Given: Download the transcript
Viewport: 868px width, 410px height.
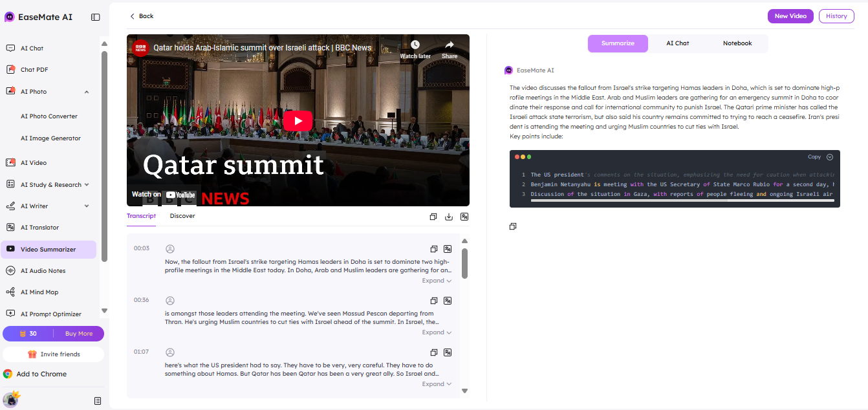Looking at the screenshot, I should (x=449, y=217).
